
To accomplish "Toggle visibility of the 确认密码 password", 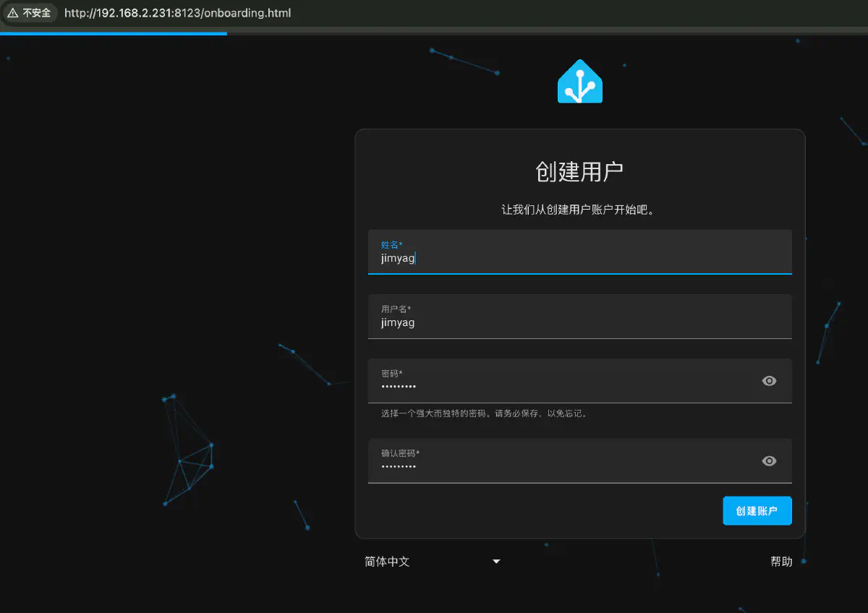I will pyautogui.click(x=769, y=460).
